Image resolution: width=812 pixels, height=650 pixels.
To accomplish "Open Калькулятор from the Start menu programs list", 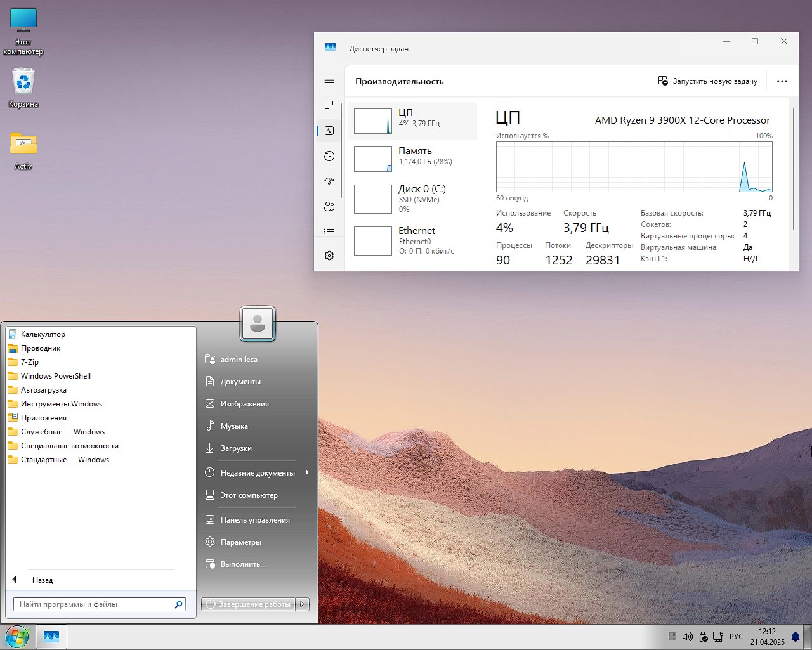I will click(x=100, y=334).
